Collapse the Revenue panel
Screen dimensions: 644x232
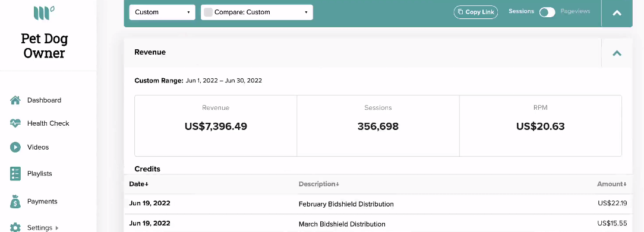click(617, 53)
